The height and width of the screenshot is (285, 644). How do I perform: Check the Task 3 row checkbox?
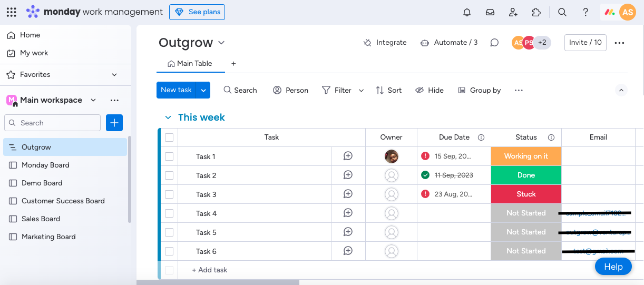click(x=169, y=194)
